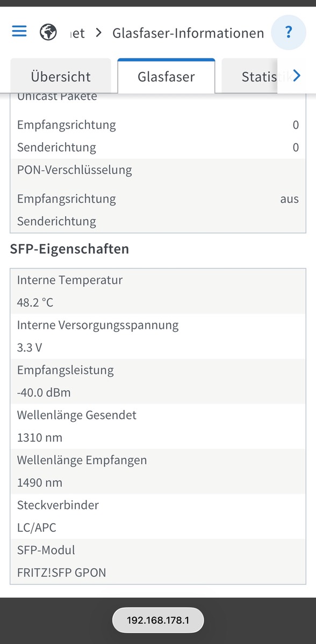Open help via question mark icon

click(289, 33)
